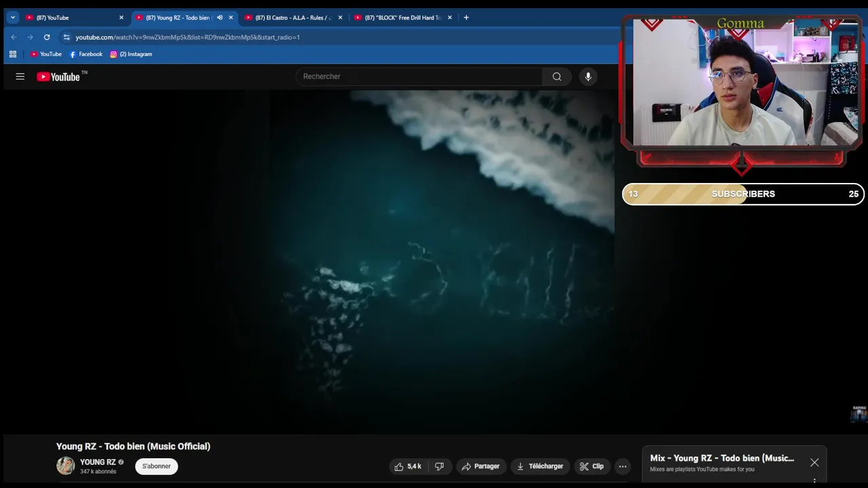This screenshot has height=488, width=868.
Task: Click the browser forward arrow
Action: coord(30,37)
